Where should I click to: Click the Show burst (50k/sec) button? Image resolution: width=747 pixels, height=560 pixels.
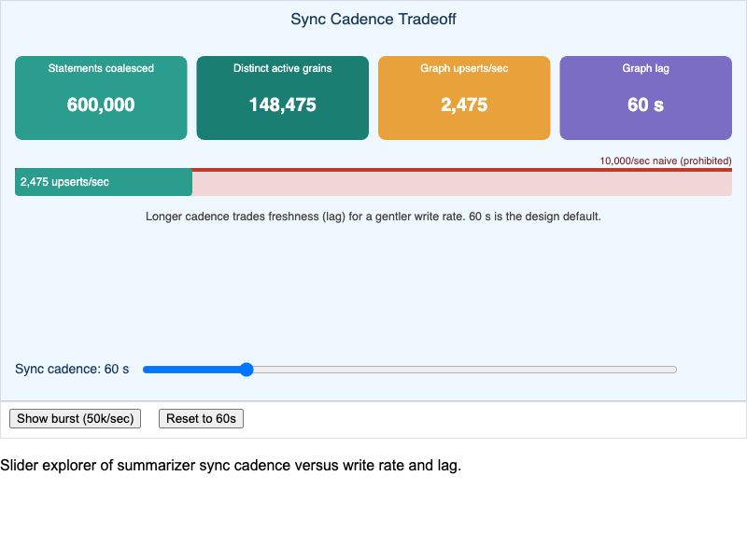76,418
